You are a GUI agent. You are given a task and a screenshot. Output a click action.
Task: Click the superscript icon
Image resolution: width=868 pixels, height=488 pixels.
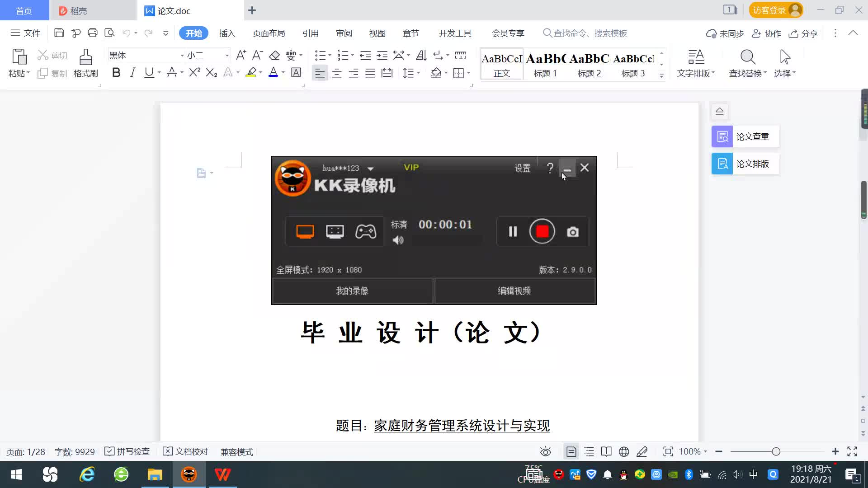(194, 73)
